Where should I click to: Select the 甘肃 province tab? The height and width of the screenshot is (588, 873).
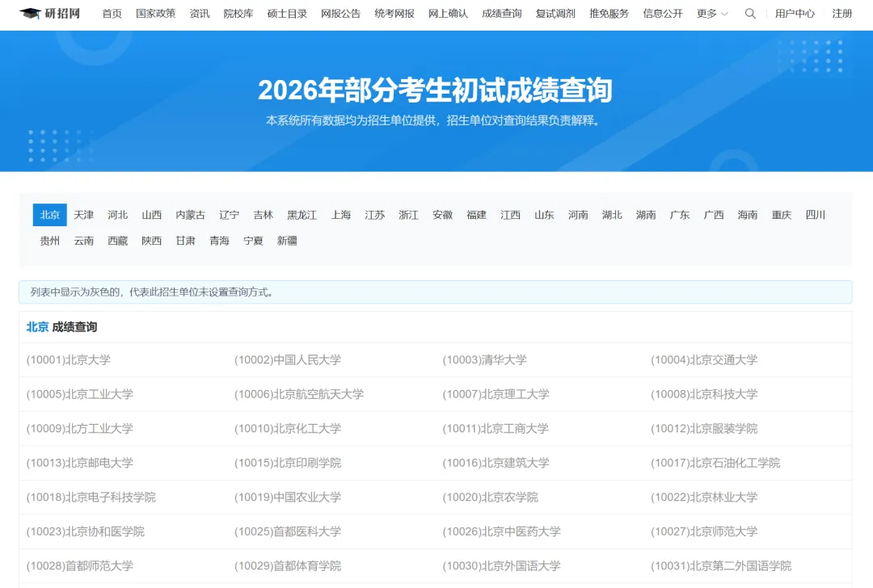point(185,241)
